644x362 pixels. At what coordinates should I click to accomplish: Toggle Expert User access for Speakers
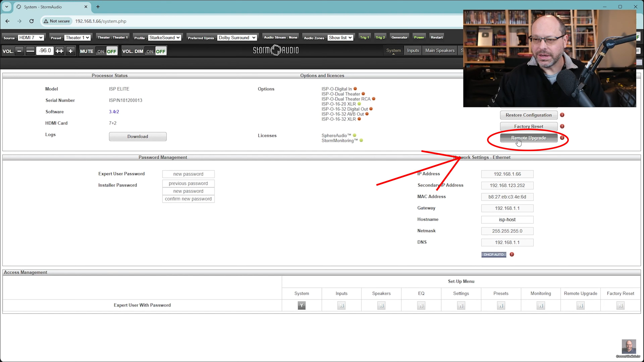click(x=381, y=305)
